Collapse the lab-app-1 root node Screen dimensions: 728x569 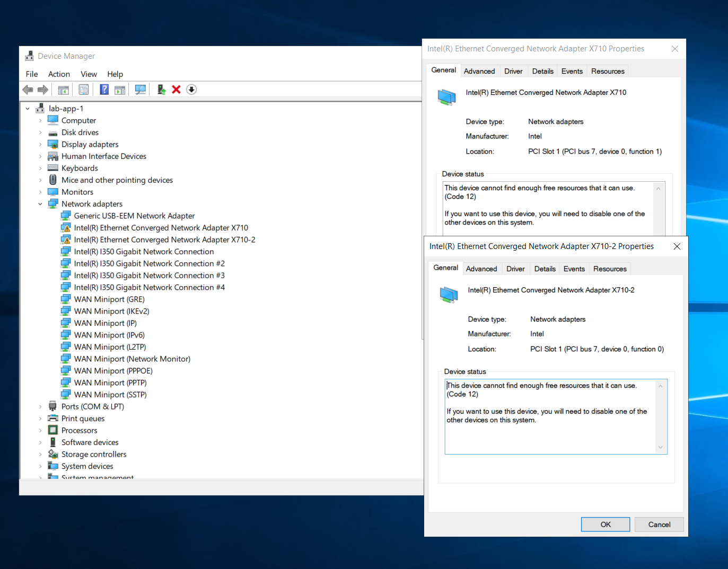click(x=28, y=109)
